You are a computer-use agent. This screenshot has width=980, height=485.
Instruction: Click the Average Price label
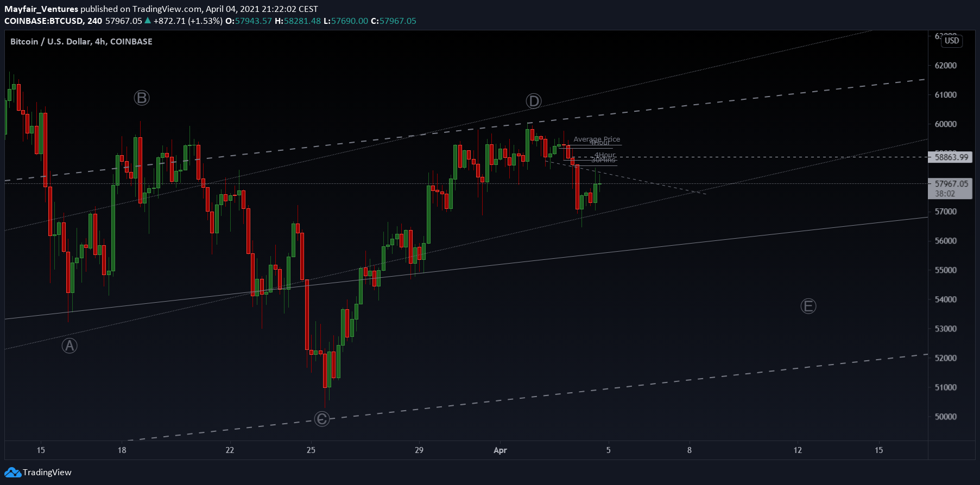[x=597, y=139]
